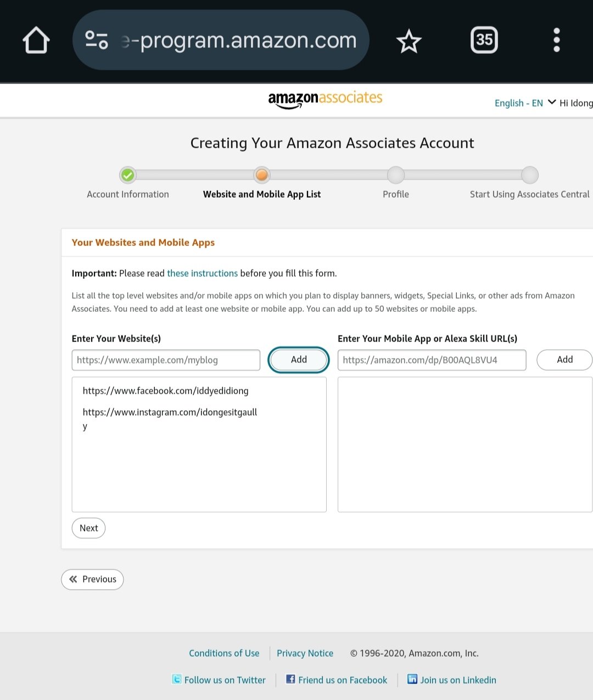Expand the English - EN language dropdown
Screen dimensions: 593x700
(525, 103)
